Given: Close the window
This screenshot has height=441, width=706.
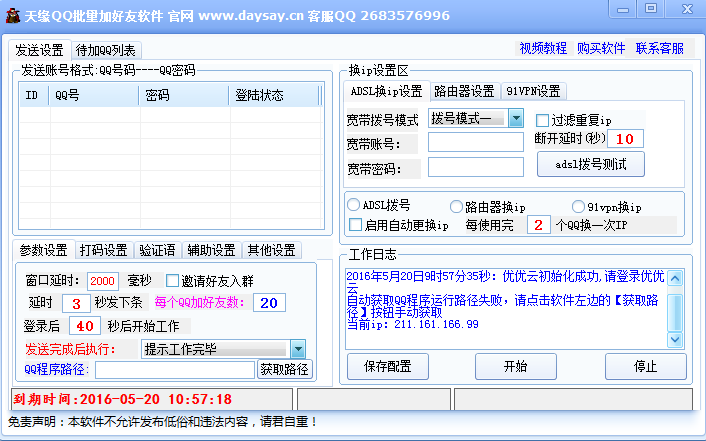Looking at the screenshot, I should [687, 9].
